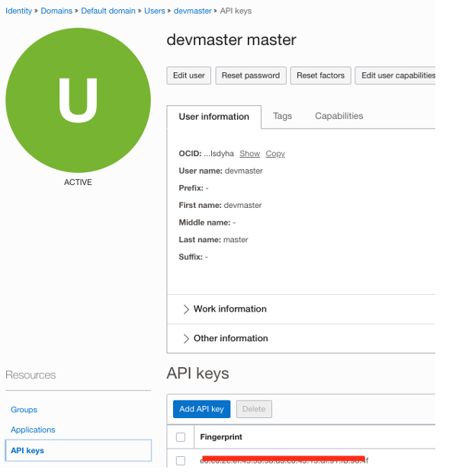Show the full OCID
Screen dimensions: 462x476
(249, 154)
